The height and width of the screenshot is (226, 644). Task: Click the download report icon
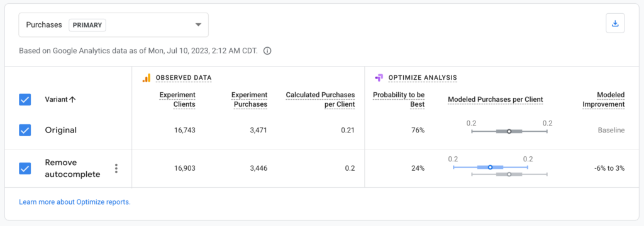[615, 23]
